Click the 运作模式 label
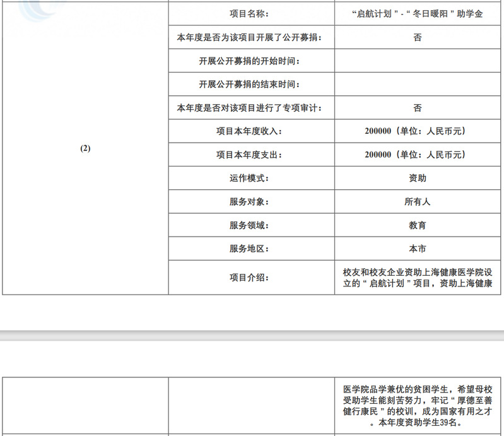Image resolution: width=504 pixels, height=436 pixels. click(249, 178)
